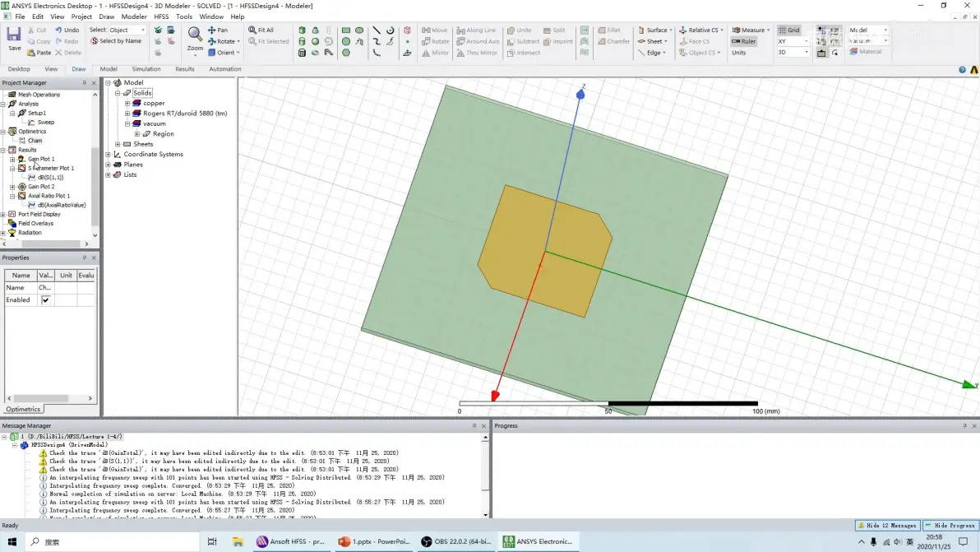The width and height of the screenshot is (980, 552).
Task: Open the Rotate dropdown arrow
Action: 238,41
